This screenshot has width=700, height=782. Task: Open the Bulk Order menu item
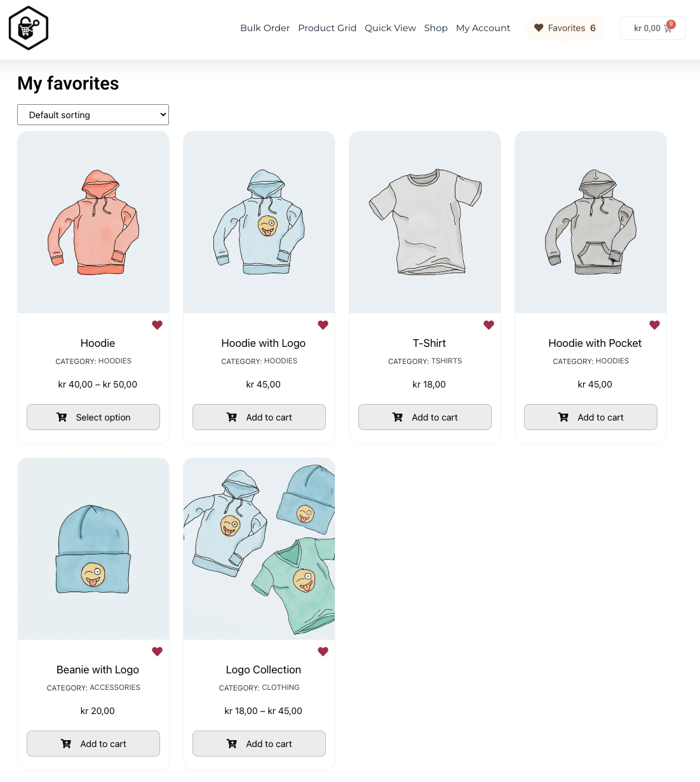[x=265, y=28]
